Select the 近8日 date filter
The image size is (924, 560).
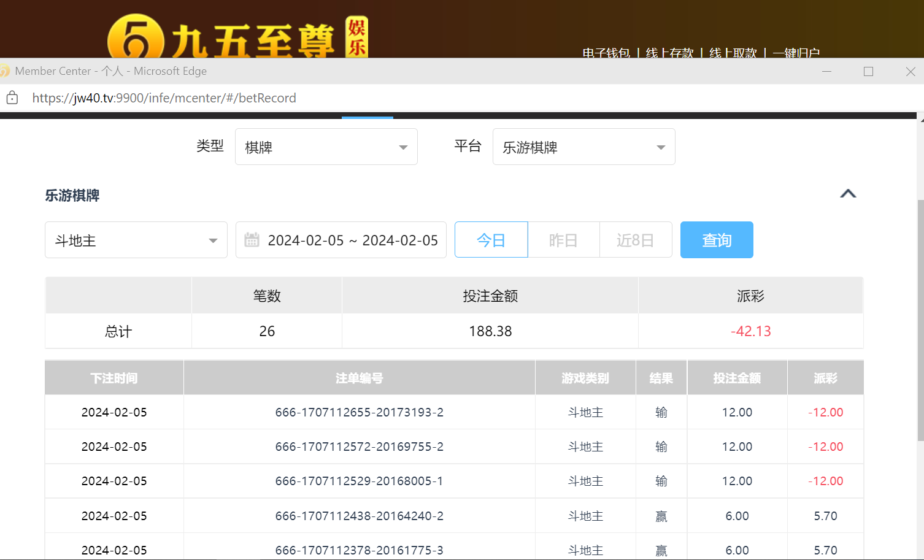point(636,240)
